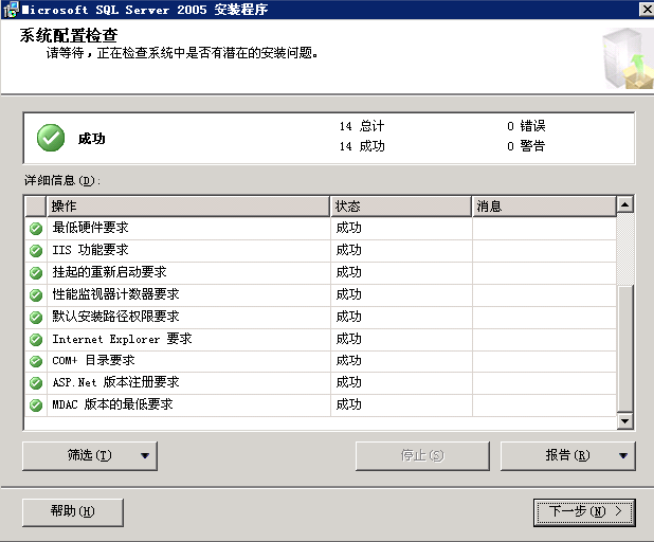Viewport: 654px width, 543px height.
Task: Click the 帮助(H) help button
Action: (73, 512)
